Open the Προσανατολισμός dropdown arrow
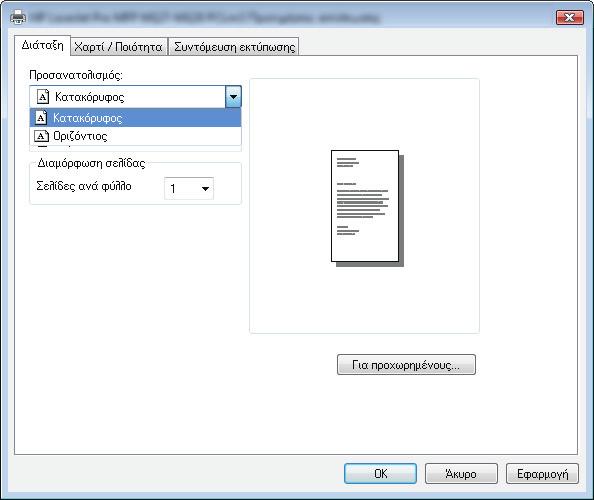 point(233,97)
